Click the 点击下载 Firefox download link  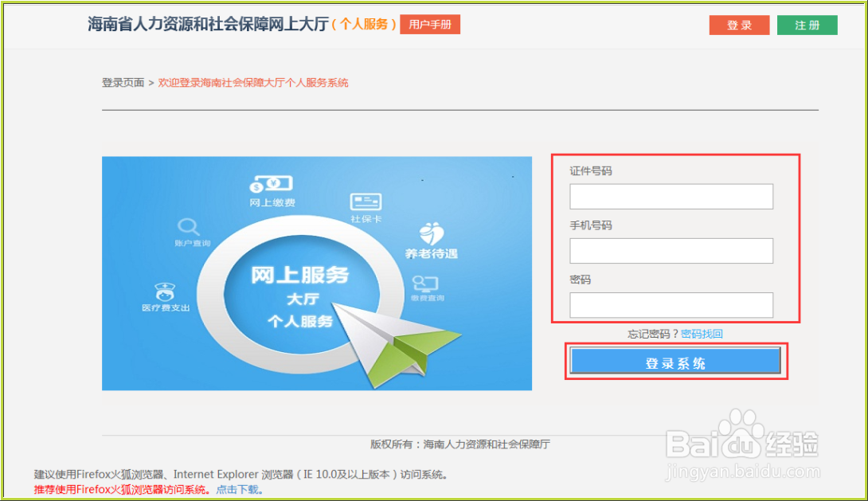pyautogui.click(x=237, y=487)
